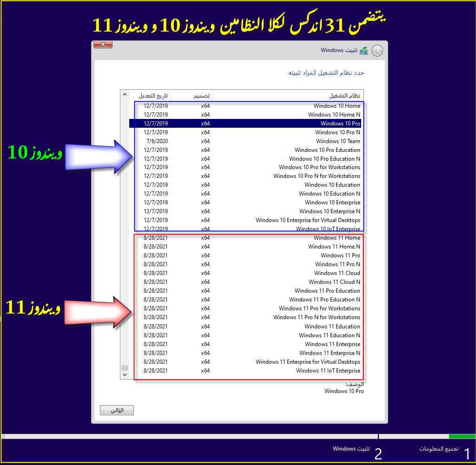Select Windows 10 Enterprise row
This screenshot has height=465, width=476.
[x=245, y=203]
